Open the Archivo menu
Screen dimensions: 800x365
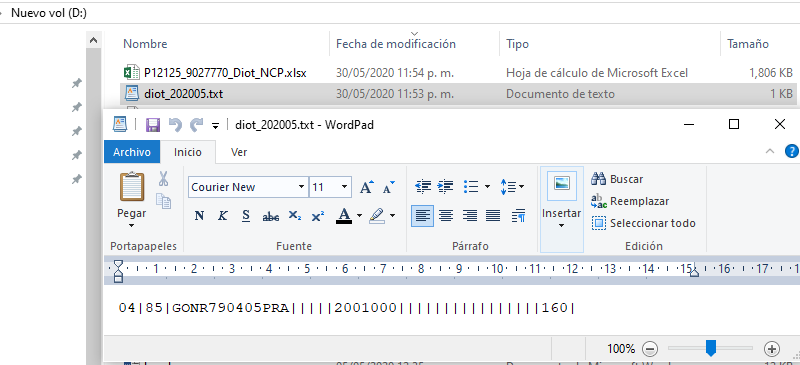pos(132,152)
